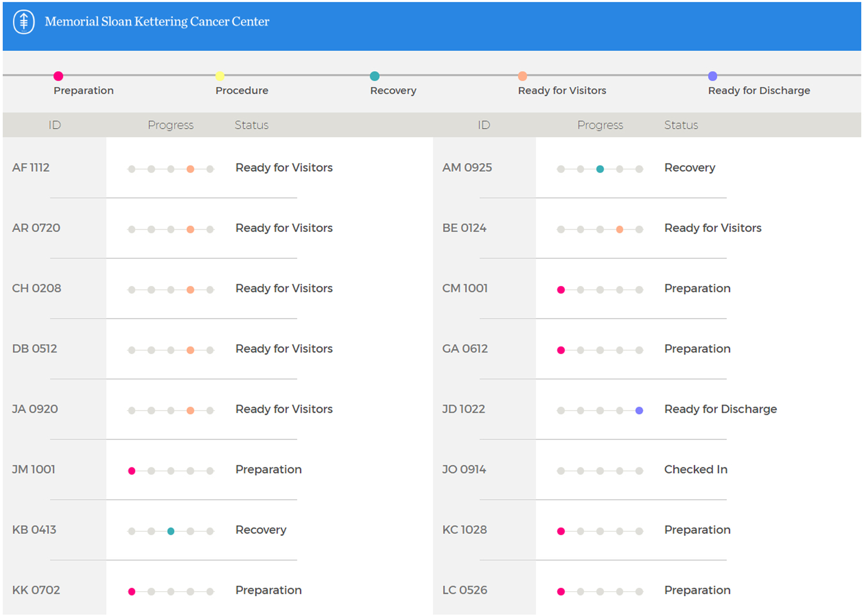The width and height of the screenshot is (864, 616).
Task: Click the first grey progress dot for JO 0914
Action: click(561, 471)
